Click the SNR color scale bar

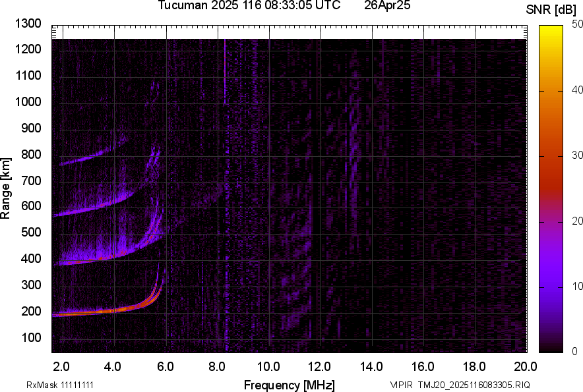pyautogui.click(x=551, y=189)
